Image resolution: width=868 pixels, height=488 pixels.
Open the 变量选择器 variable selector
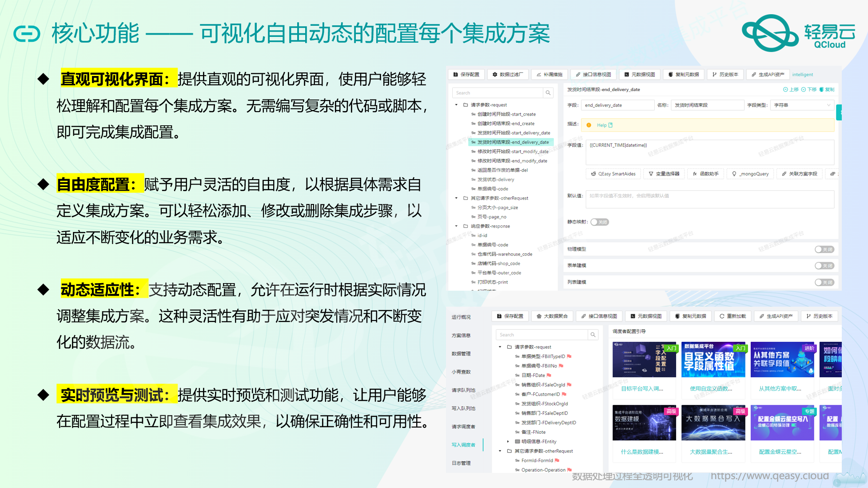tap(664, 174)
